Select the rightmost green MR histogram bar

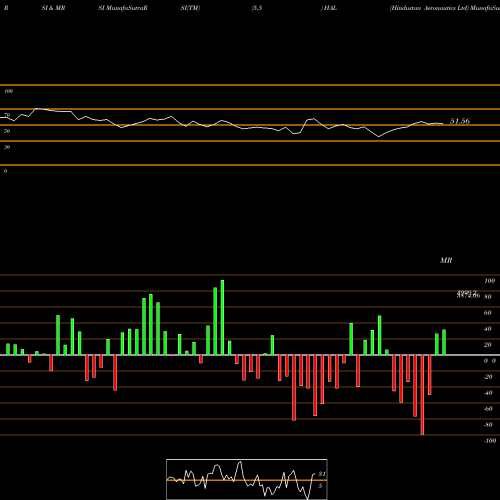[x=444, y=342]
